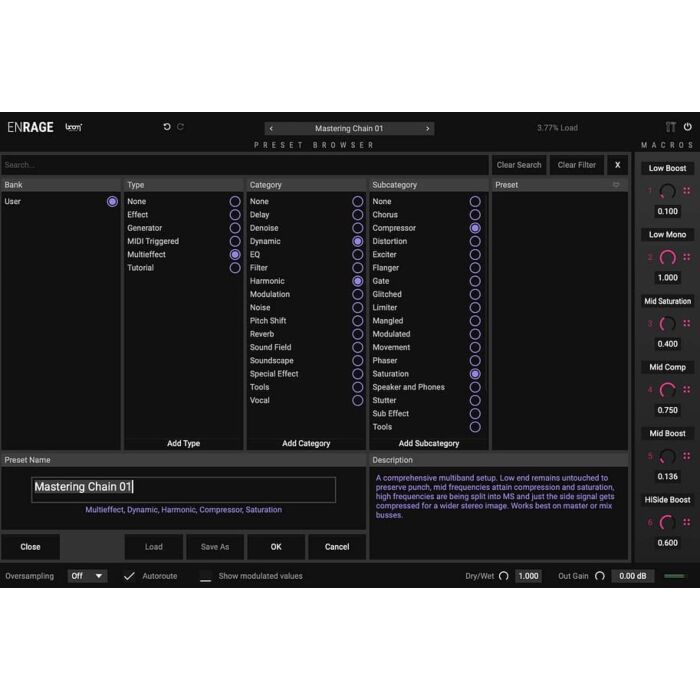This screenshot has width=700, height=700.
Task: Toggle the Multieffect type radio
Action: (235, 254)
